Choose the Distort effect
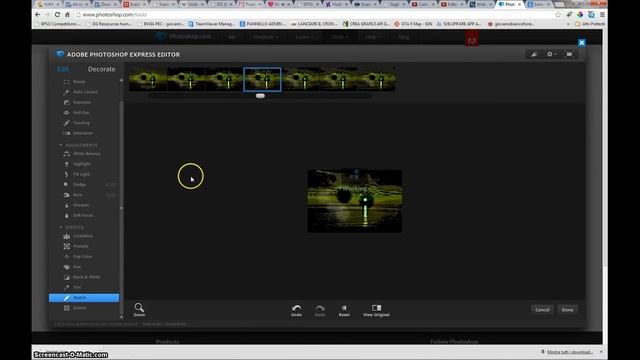 [x=76, y=308]
